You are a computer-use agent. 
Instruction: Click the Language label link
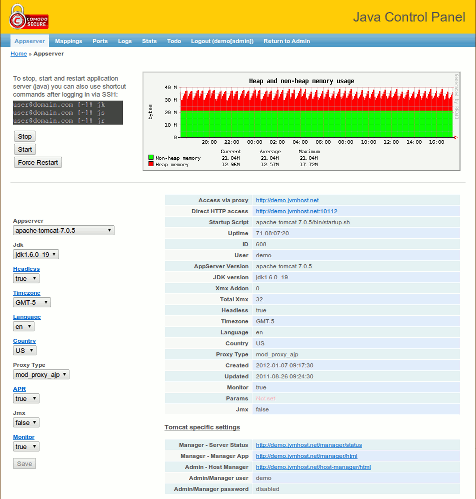(x=27, y=317)
